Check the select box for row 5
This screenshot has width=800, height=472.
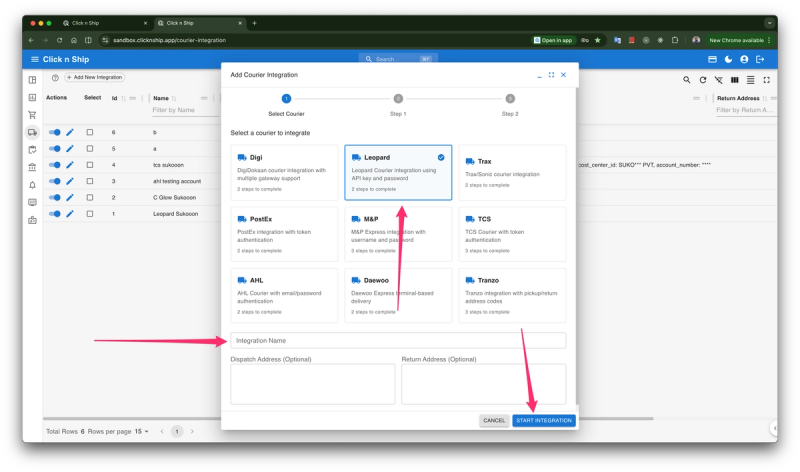(90, 148)
